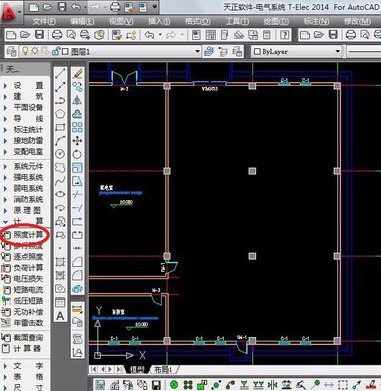Select the Rotate modify tool
The width and height of the screenshot is (381, 391).
click(77, 154)
